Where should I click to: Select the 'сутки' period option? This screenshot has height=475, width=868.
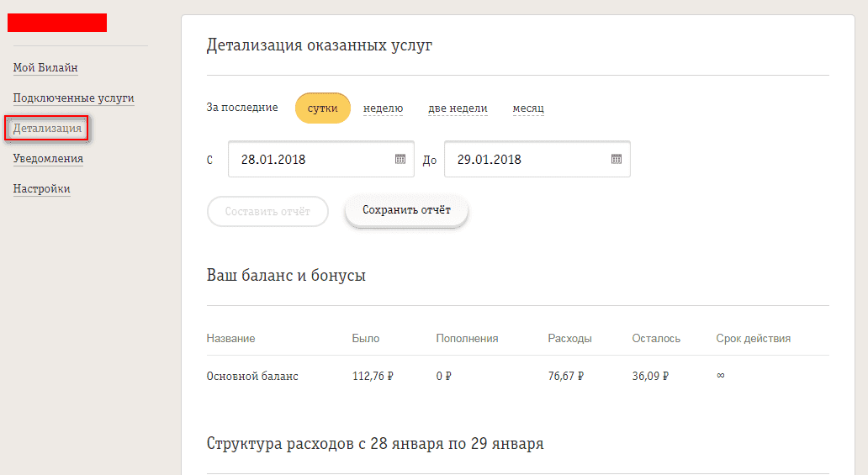pos(322,108)
